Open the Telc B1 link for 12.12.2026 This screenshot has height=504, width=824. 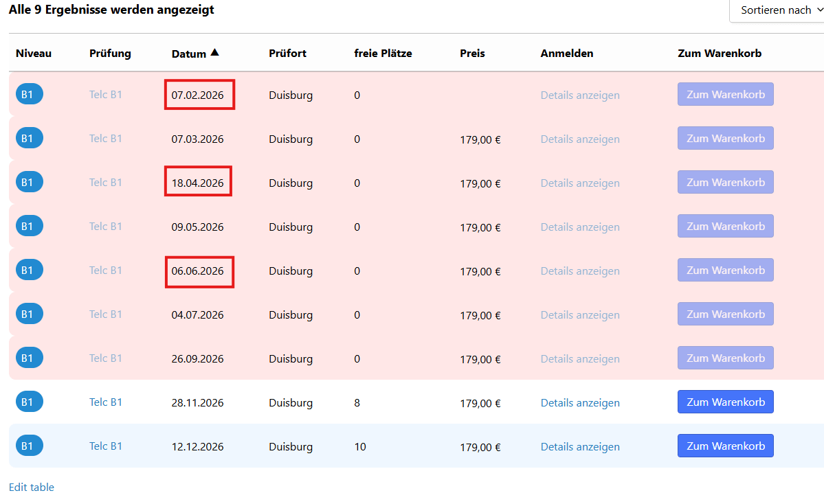tap(106, 446)
